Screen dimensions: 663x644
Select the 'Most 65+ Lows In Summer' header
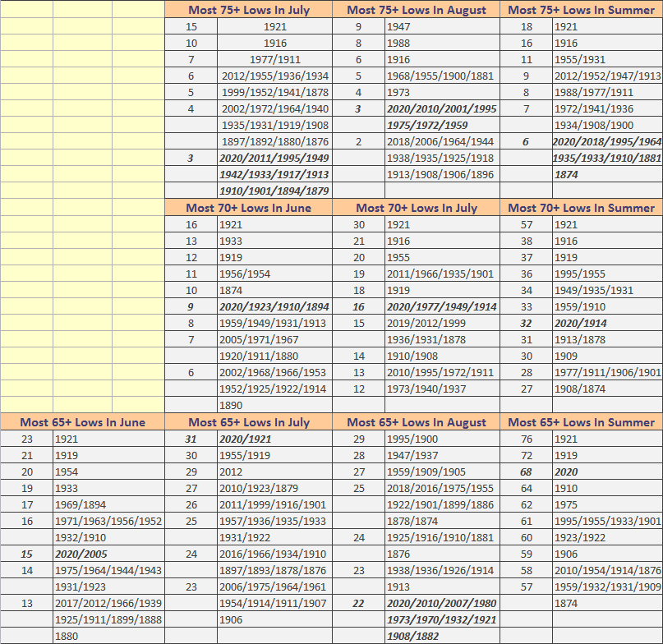(582, 422)
